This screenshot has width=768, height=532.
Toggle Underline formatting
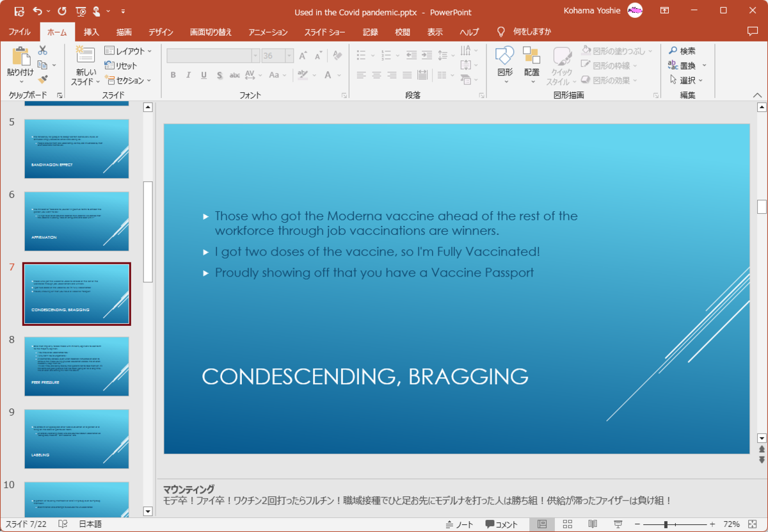click(204, 75)
